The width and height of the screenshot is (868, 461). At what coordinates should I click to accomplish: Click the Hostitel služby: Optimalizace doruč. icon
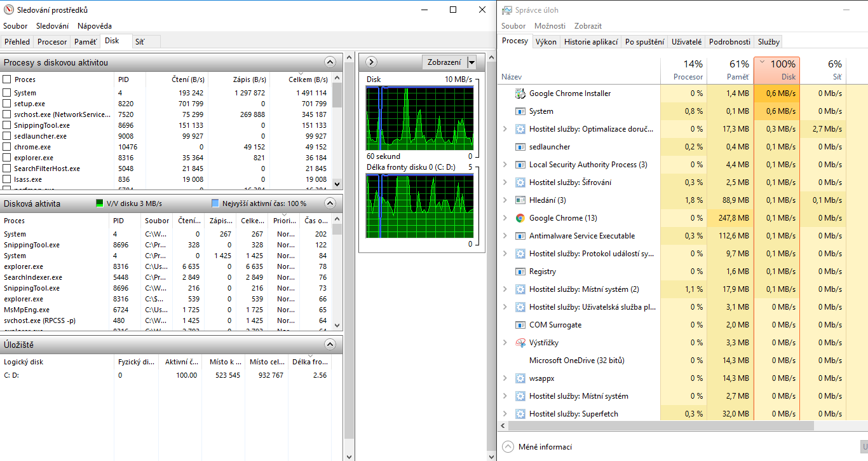pyautogui.click(x=520, y=129)
